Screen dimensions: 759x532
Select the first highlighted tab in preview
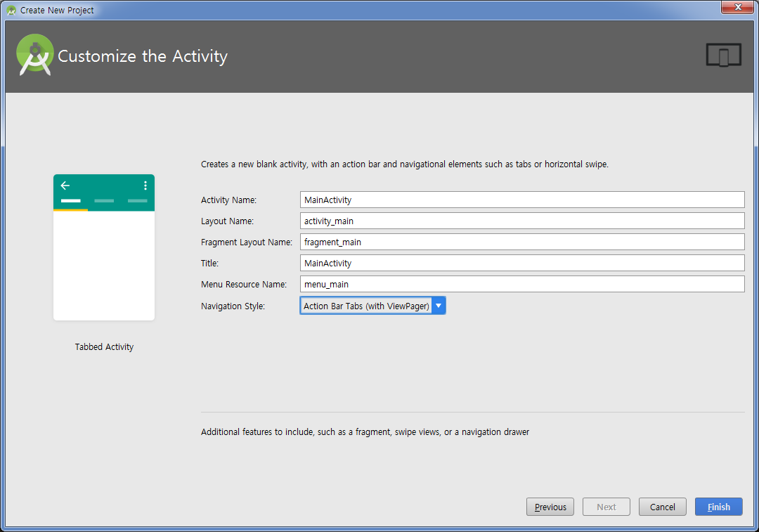point(70,201)
